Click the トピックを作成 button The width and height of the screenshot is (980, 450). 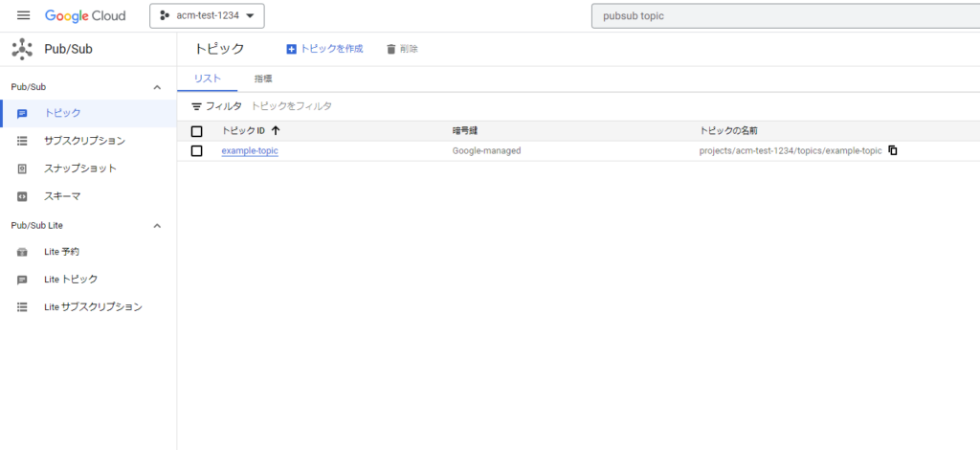click(324, 49)
